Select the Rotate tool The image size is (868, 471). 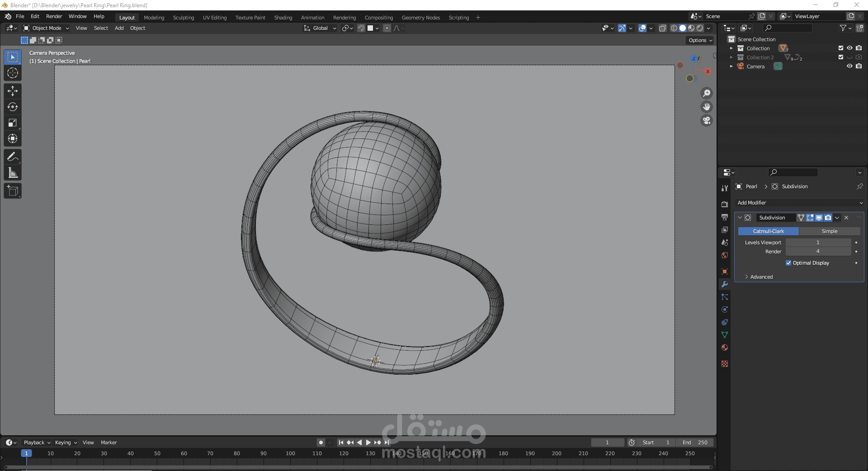point(13,107)
